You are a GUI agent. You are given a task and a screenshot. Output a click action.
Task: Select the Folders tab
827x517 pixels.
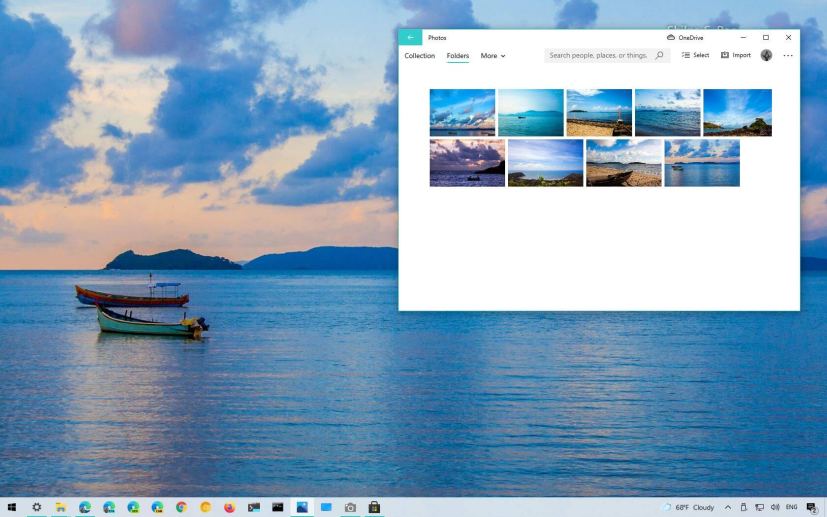click(x=458, y=56)
